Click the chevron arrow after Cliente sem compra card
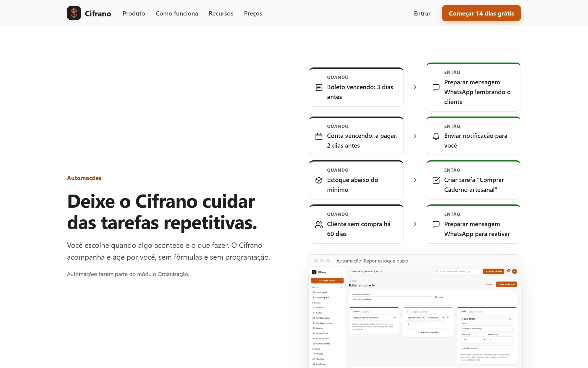 [x=415, y=224]
